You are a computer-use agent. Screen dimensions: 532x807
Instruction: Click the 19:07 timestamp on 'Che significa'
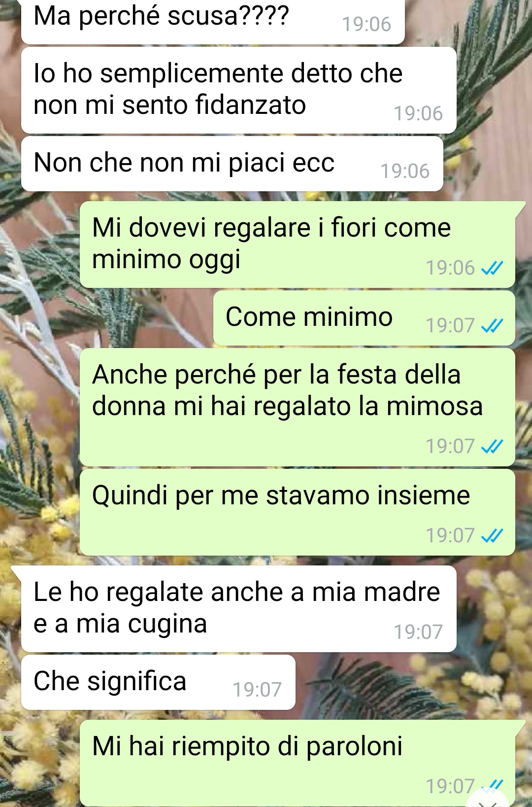[x=257, y=690]
